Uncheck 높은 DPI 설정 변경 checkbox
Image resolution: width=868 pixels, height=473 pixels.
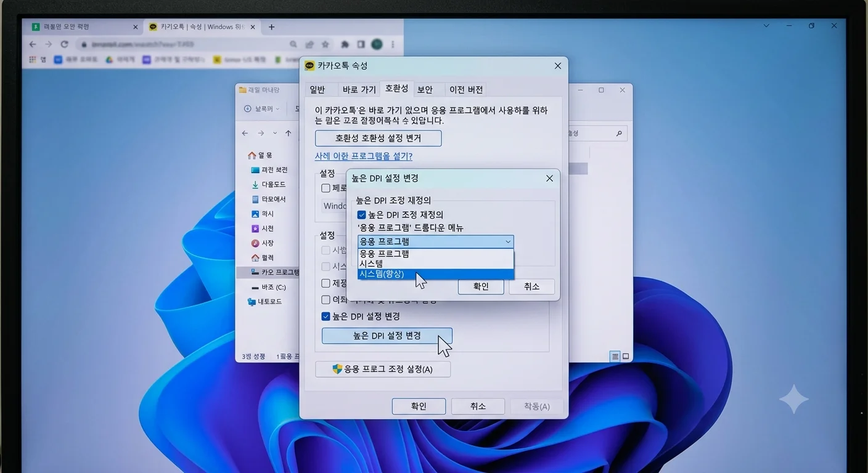click(x=326, y=317)
